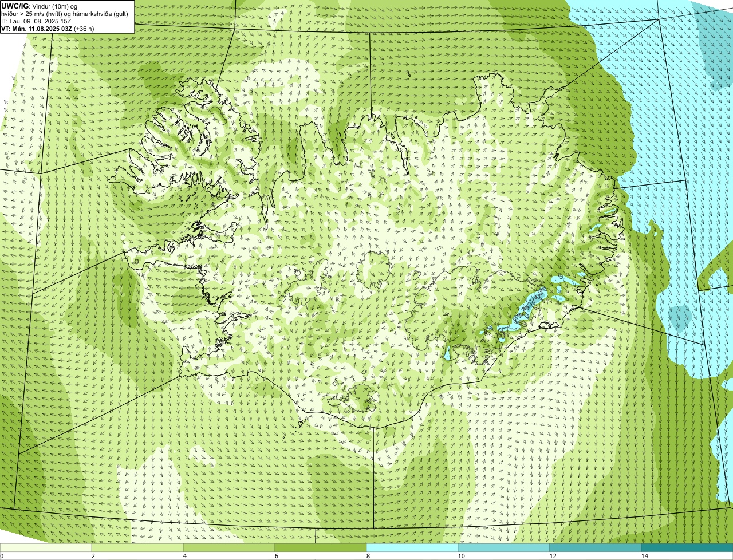Click the teal 12–14 m/s legend swatch

[x=596, y=547]
